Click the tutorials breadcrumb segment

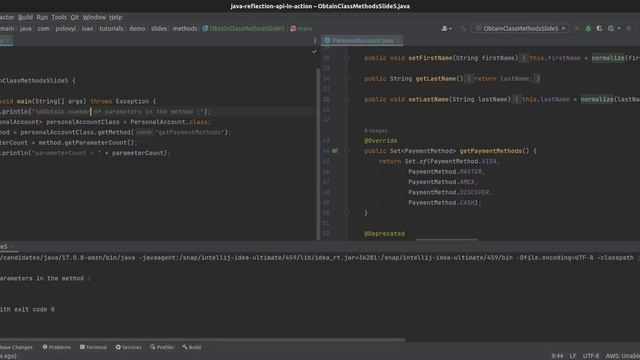[111, 29]
